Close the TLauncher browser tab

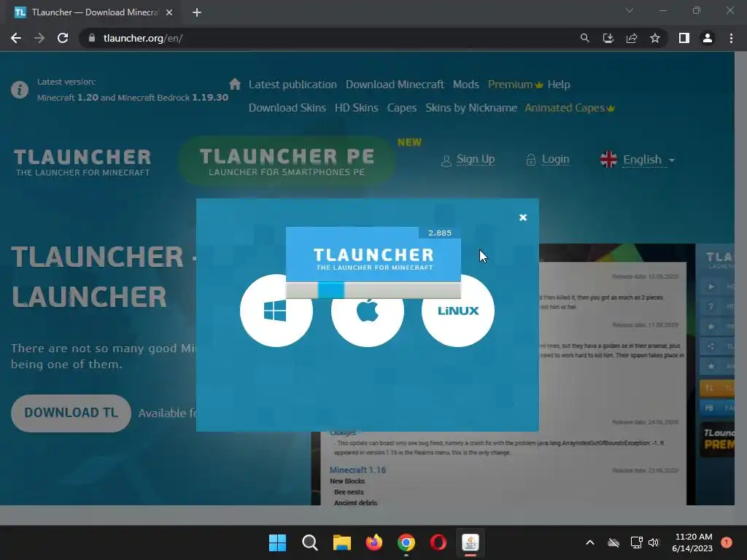[169, 12]
